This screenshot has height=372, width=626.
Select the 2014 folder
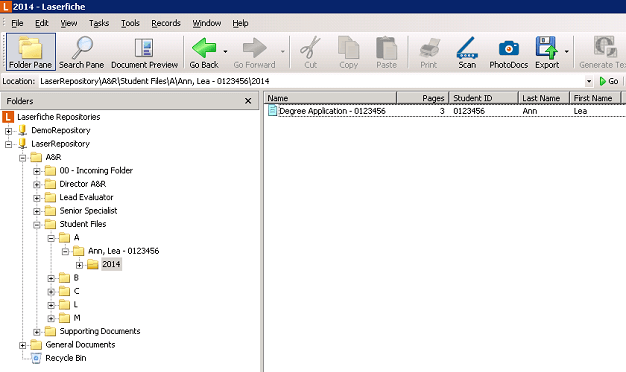[111, 264]
